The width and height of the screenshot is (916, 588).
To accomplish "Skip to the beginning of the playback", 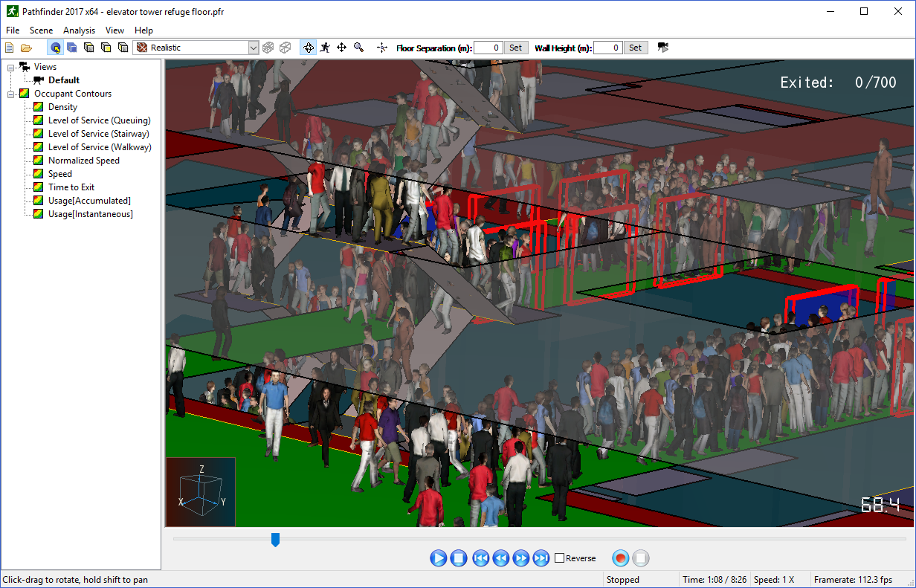I will (481, 558).
